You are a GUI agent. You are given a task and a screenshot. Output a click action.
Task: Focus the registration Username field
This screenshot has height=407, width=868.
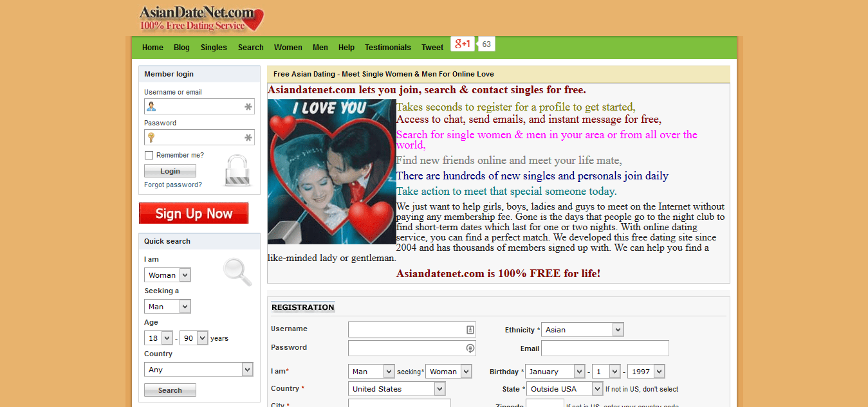(412, 330)
